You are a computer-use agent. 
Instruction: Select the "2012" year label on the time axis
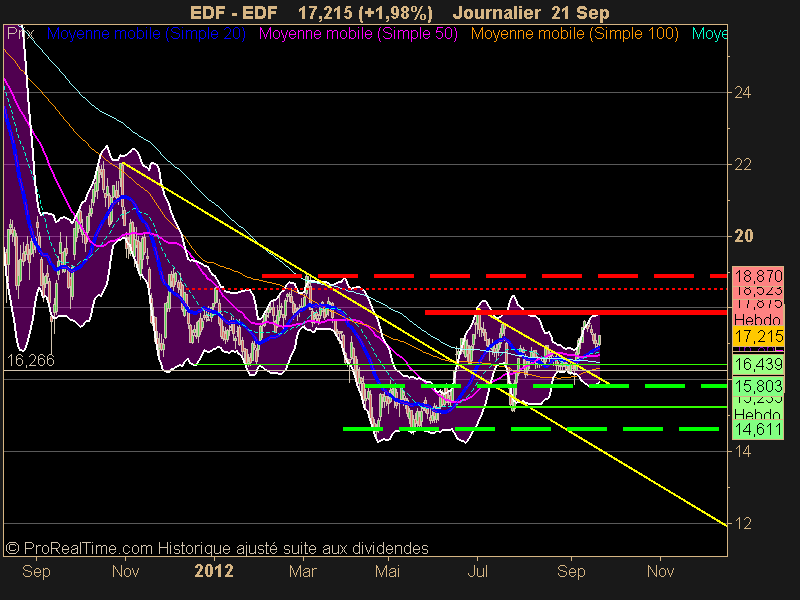(x=214, y=571)
